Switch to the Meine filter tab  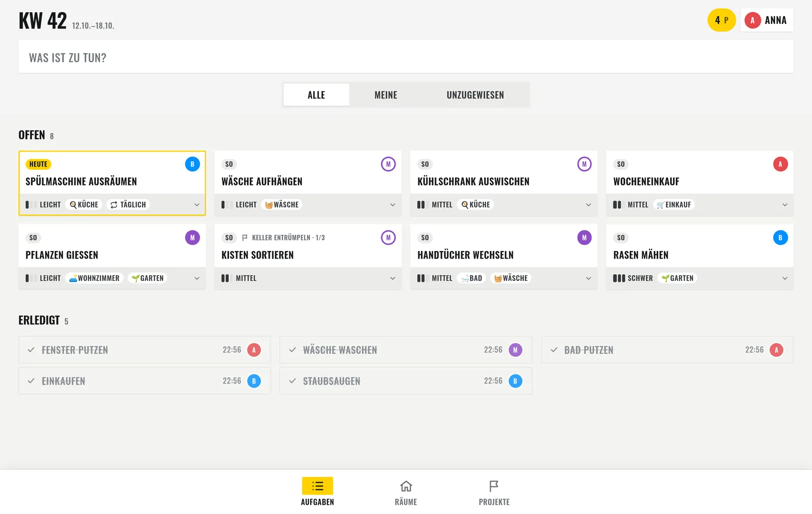point(386,95)
